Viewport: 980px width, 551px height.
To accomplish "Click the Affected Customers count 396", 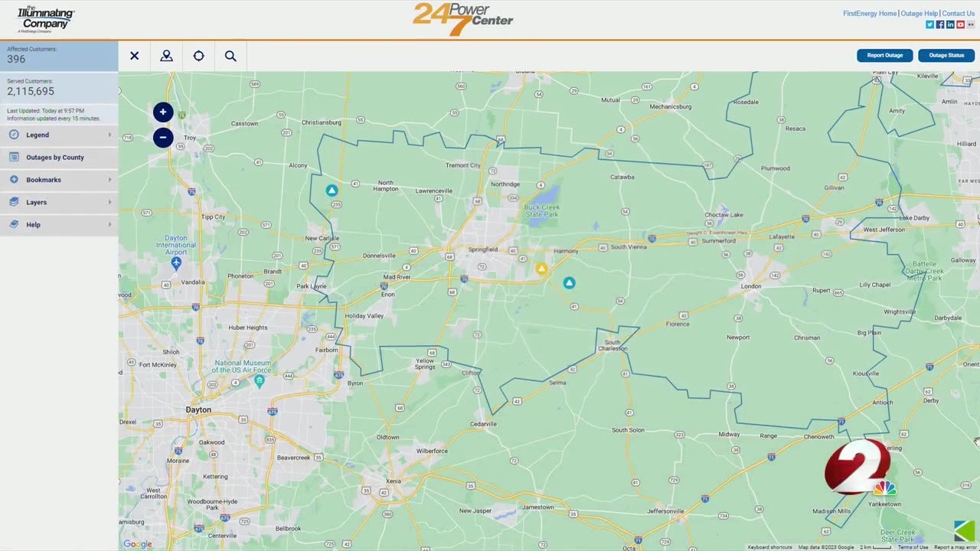I will (16, 59).
